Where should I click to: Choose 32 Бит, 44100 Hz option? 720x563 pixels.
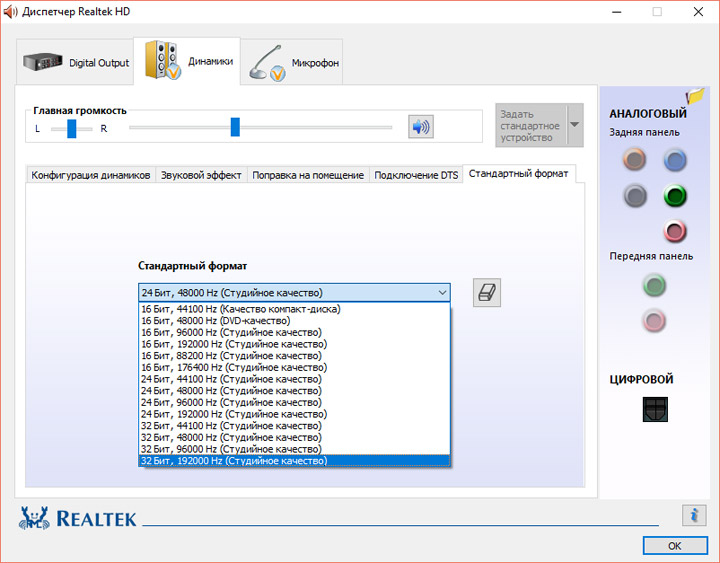[x=294, y=426]
